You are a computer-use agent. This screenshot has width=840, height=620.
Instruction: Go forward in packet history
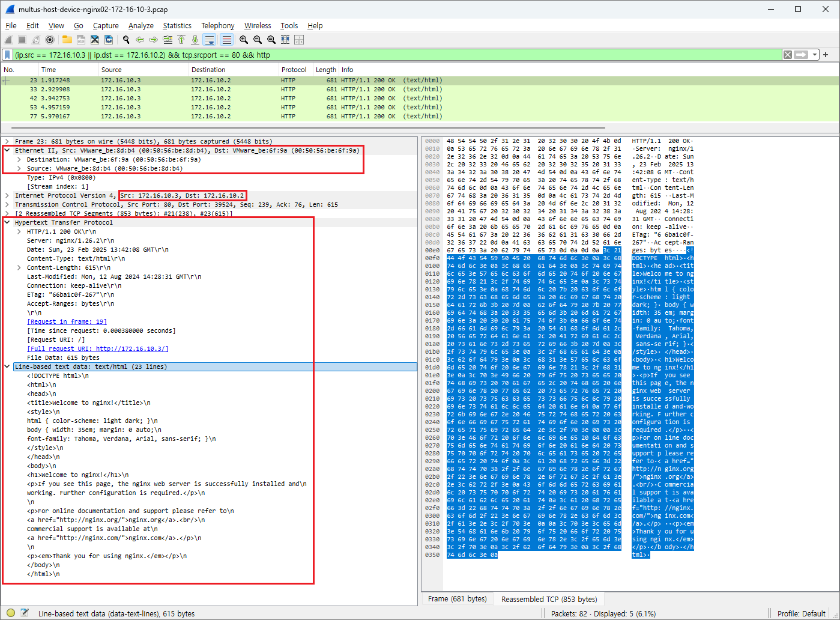coord(154,40)
